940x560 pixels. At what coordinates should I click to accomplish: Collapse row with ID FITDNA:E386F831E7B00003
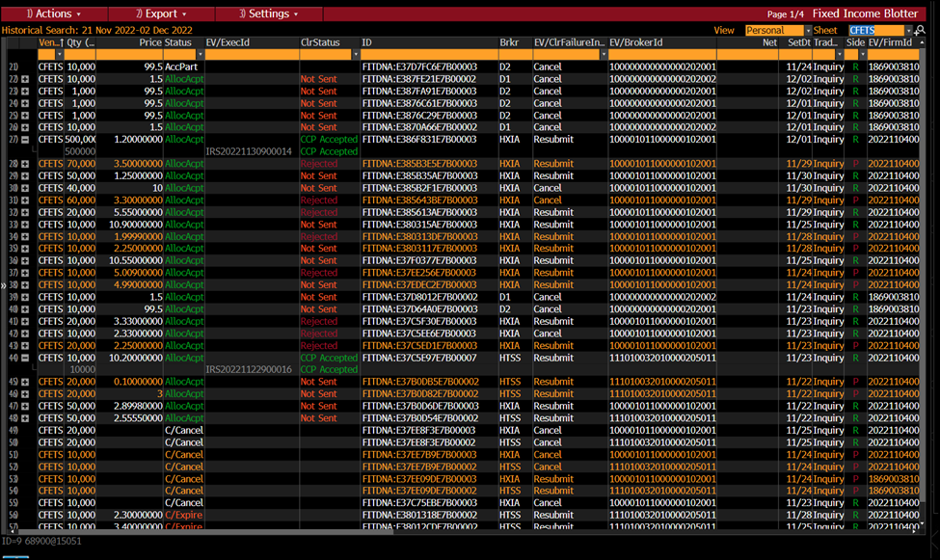pyautogui.click(x=25, y=140)
